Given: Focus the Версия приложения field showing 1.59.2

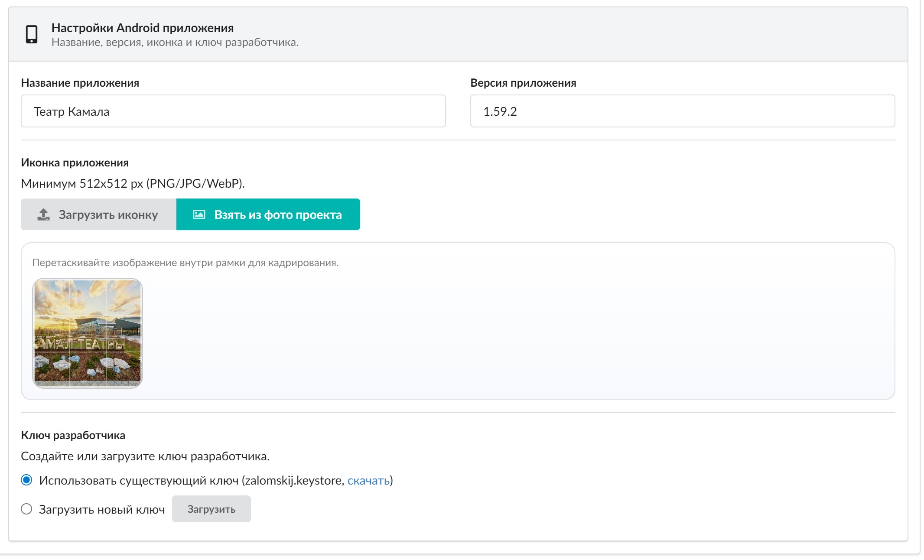Looking at the screenshot, I should pyautogui.click(x=682, y=111).
